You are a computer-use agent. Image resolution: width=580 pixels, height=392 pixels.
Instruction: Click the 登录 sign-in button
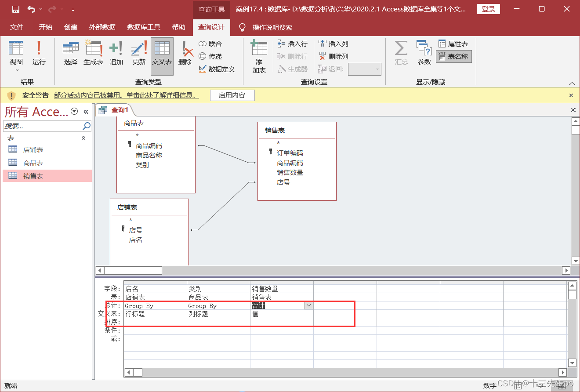pos(488,9)
